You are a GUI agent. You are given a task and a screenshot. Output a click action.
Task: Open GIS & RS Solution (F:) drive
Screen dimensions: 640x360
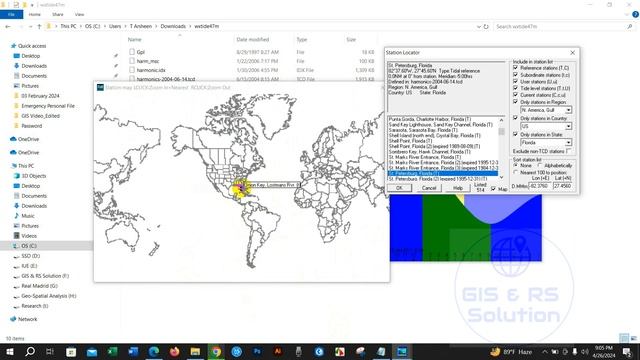pyautogui.click(x=45, y=276)
